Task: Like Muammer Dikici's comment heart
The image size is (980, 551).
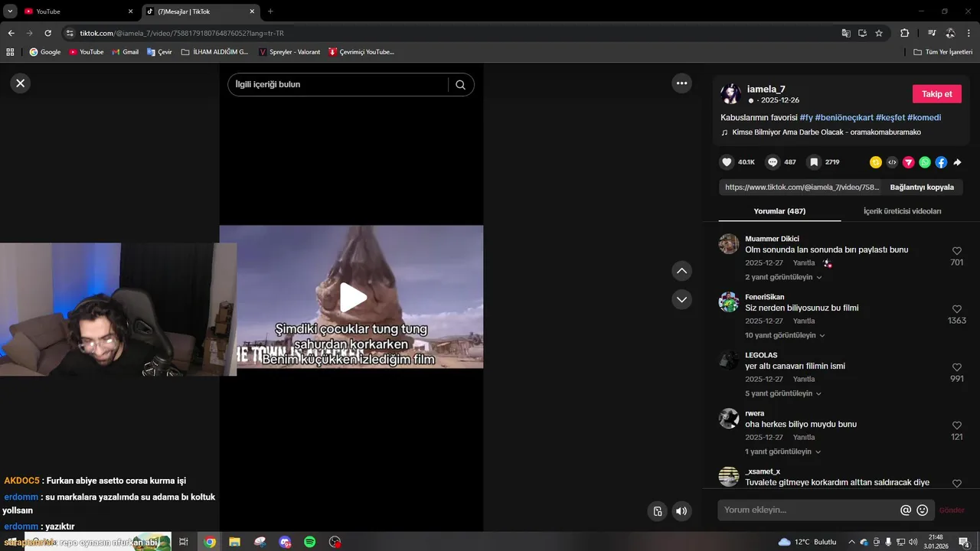Action: 956,251
